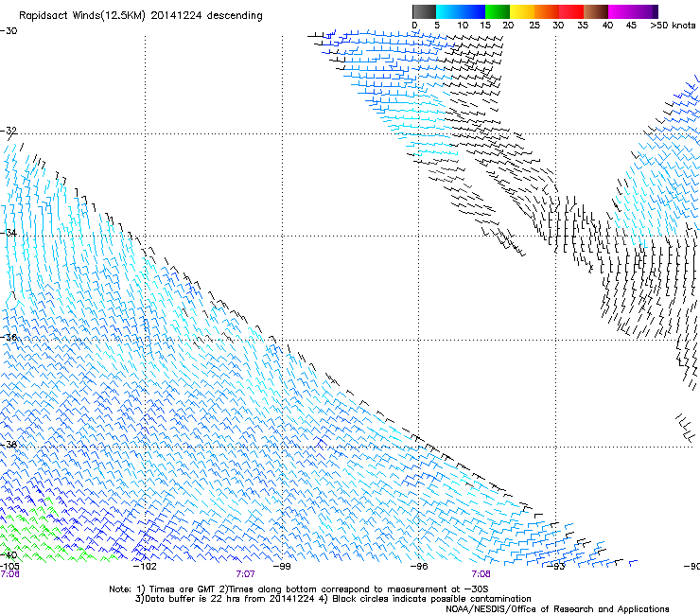Screen dimensions: 700x615
Task: Click the "-30" latitude axis label
Action: 9,31
